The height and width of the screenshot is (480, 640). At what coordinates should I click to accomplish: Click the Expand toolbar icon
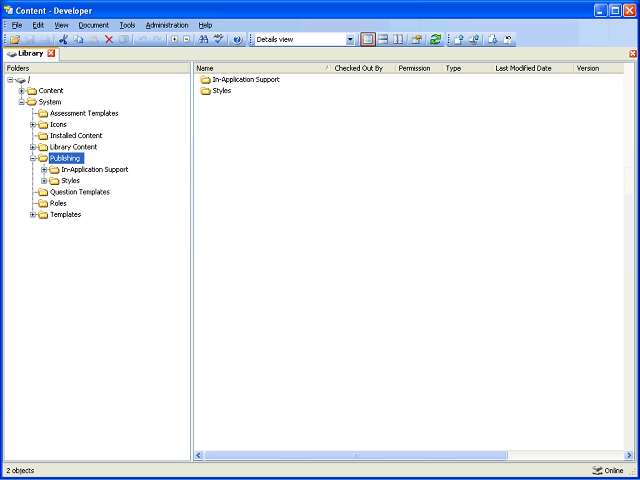point(175,40)
